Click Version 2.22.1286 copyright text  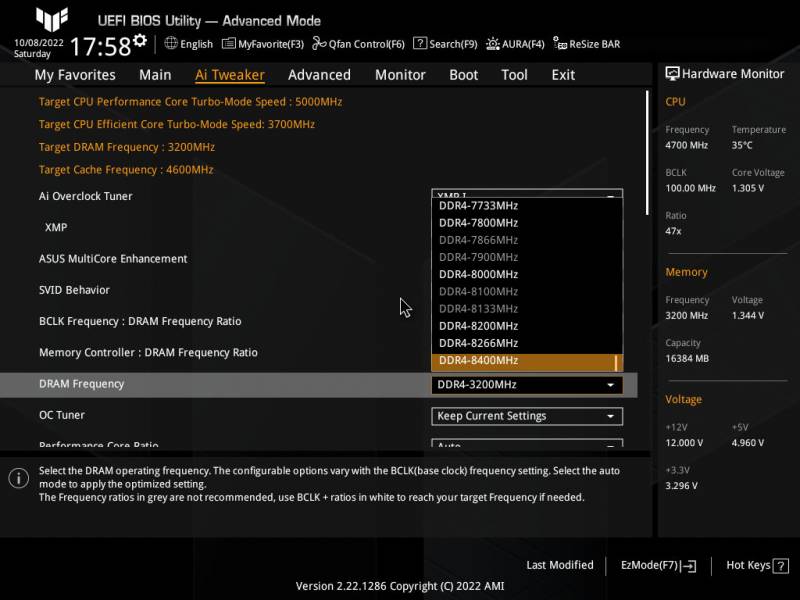pos(400,586)
